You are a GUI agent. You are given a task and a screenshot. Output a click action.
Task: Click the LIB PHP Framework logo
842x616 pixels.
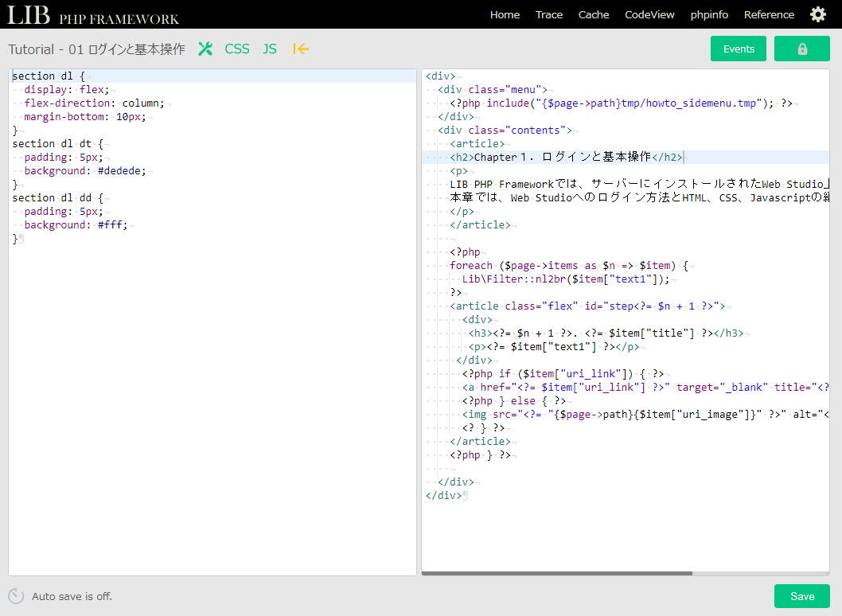pyautogui.click(x=94, y=15)
